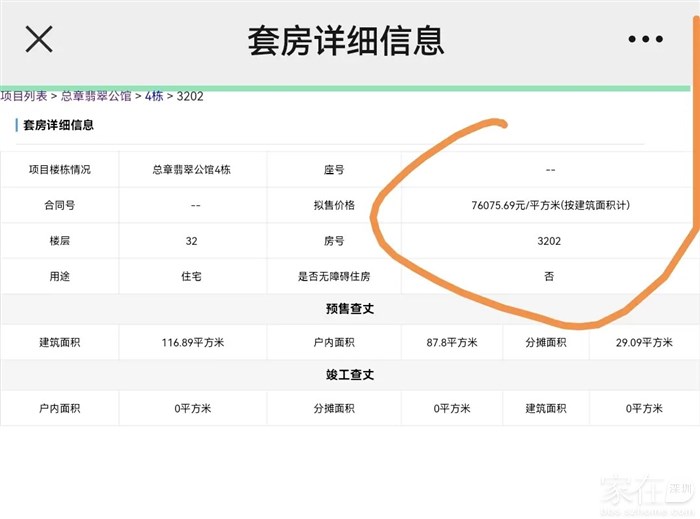
Task: Select the 29.09平方米 shared area value
Action: [x=644, y=343]
